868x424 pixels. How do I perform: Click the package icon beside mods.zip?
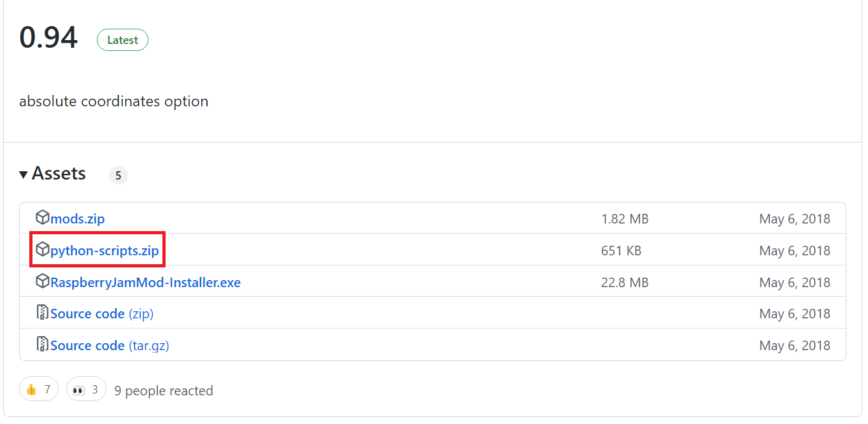point(42,218)
